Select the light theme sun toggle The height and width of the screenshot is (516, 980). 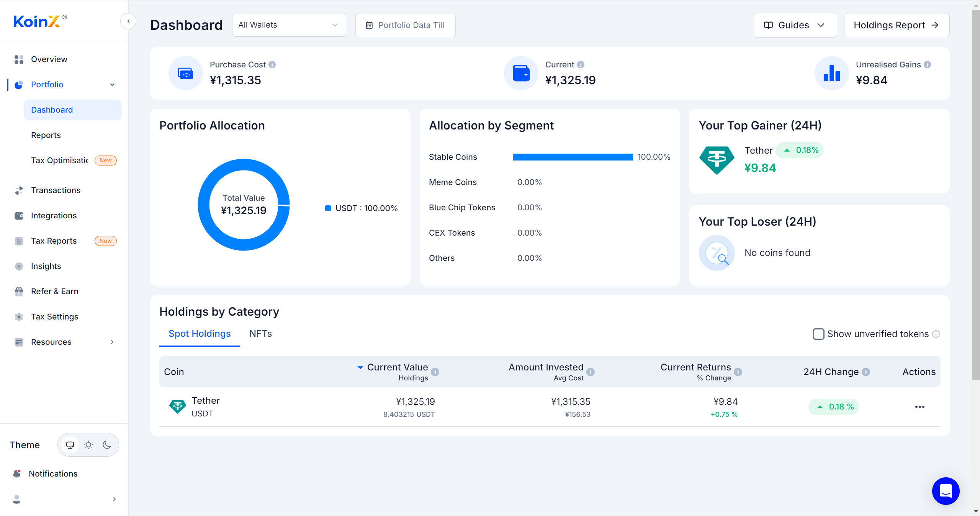88,445
